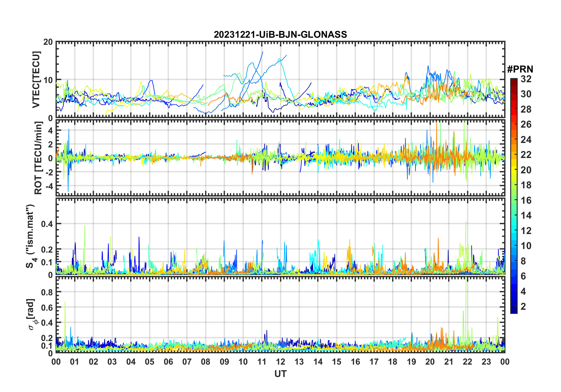Click the PRN colorbar scale

point(514,196)
